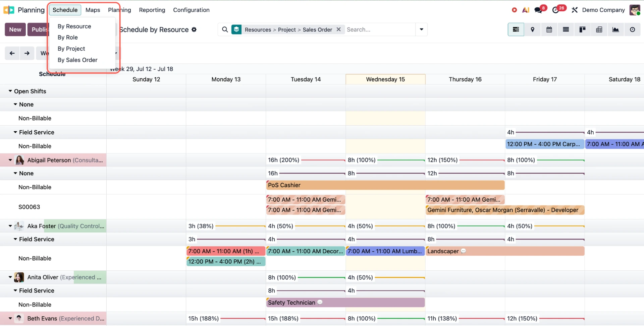Open the debug tools wrench icon

[x=575, y=10]
